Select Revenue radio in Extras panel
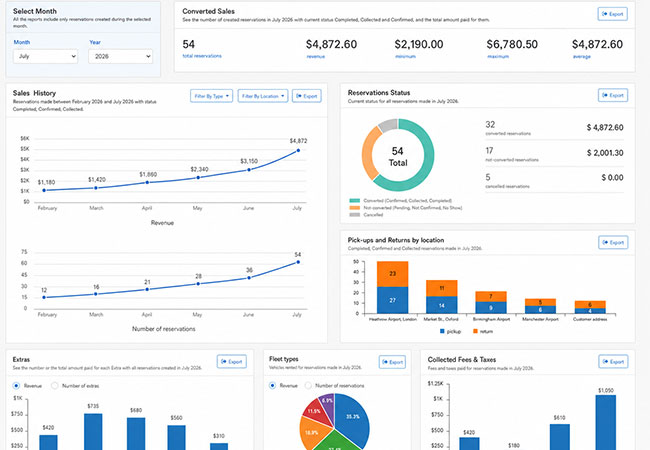The image size is (650, 450). (x=16, y=386)
